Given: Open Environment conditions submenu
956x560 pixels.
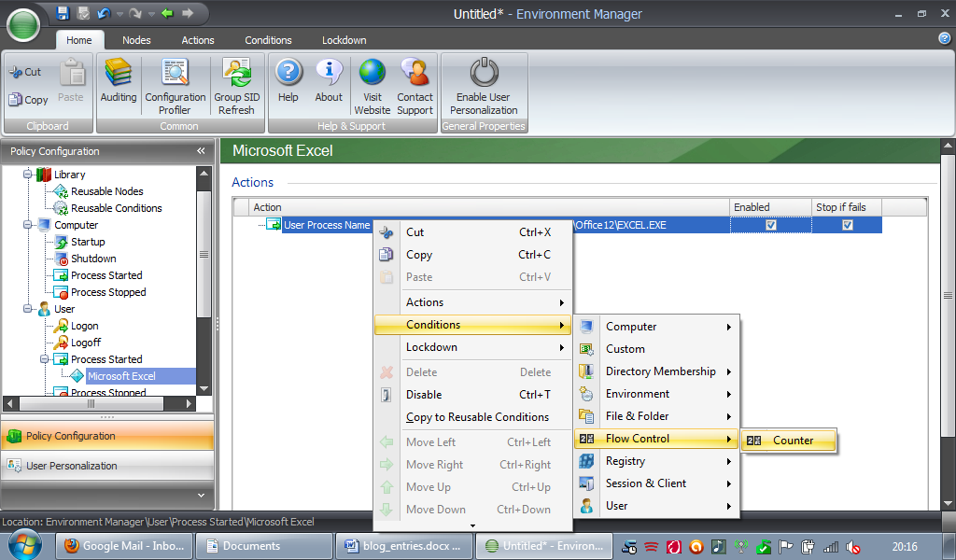Looking at the screenshot, I should 656,394.
